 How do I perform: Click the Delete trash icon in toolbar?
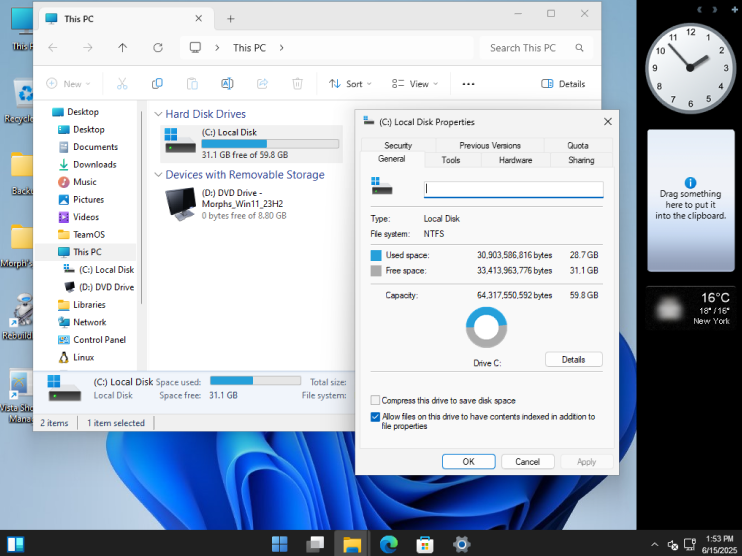point(297,84)
